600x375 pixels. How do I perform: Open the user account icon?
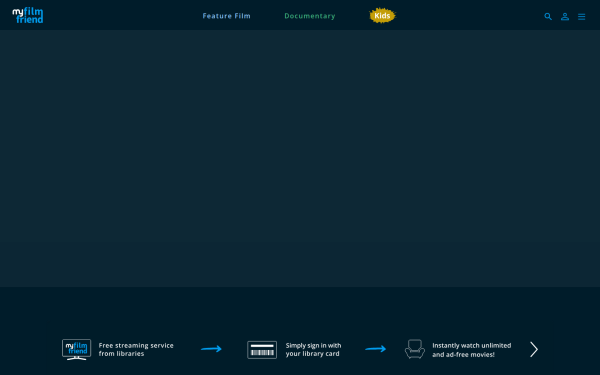tap(565, 16)
